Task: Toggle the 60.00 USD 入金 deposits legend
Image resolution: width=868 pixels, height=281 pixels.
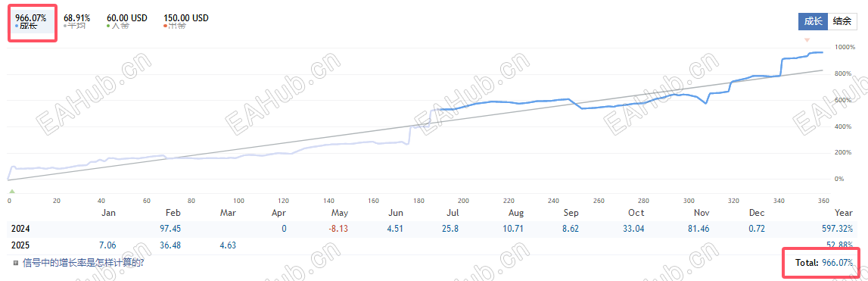Action: 127,22
